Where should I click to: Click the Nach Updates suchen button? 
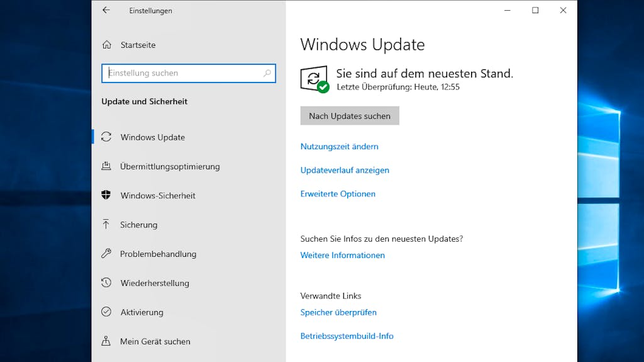tap(350, 116)
